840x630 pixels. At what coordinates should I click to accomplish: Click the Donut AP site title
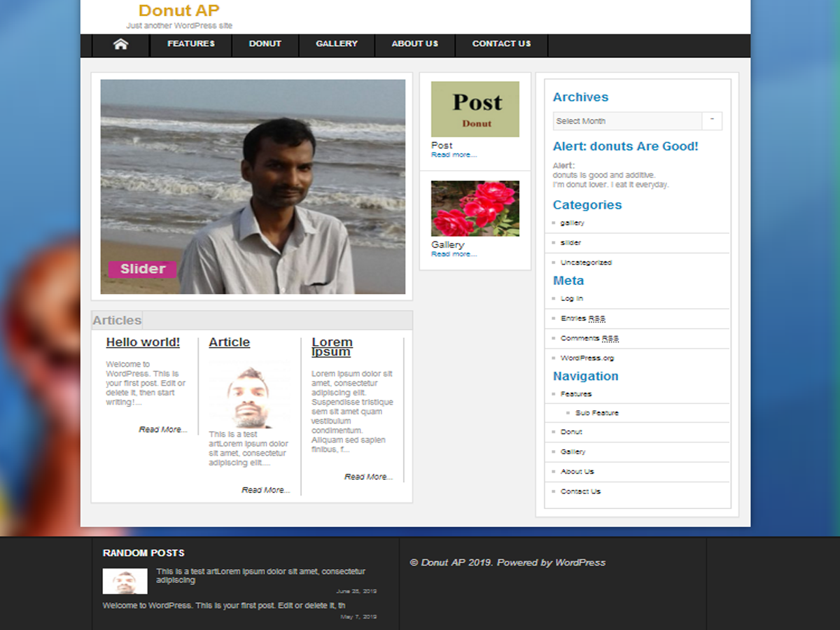[178, 10]
